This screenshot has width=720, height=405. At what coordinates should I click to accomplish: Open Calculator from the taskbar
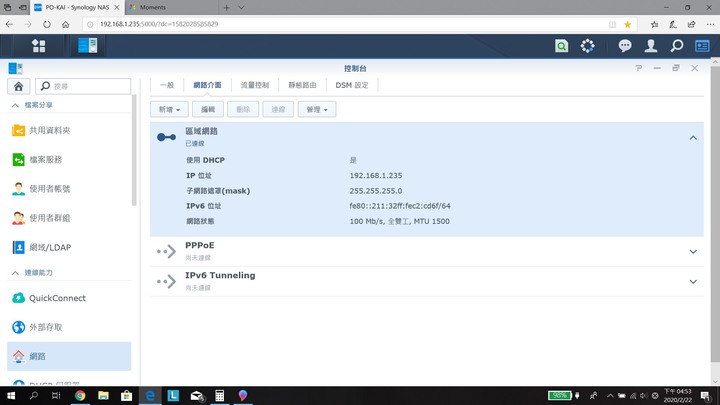coord(219,395)
